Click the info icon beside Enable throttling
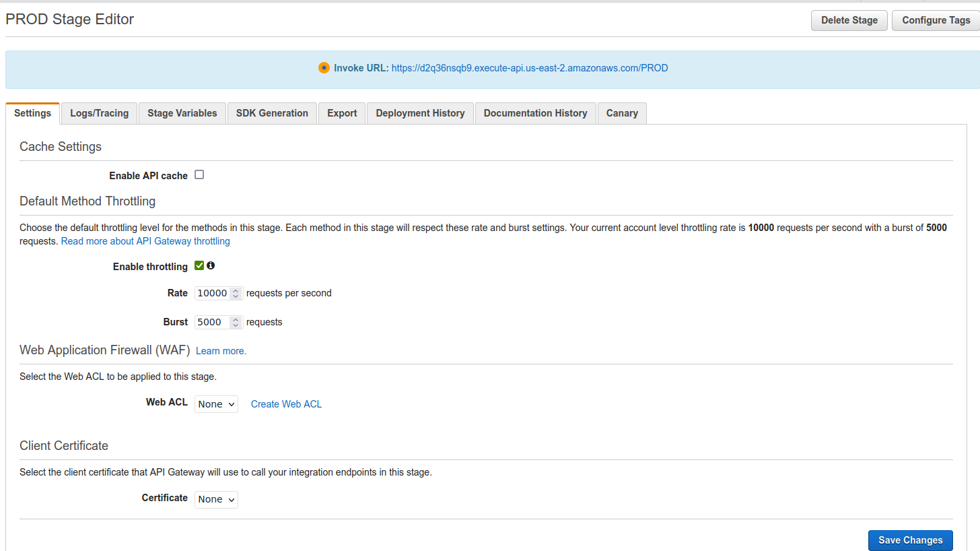Viewport: 980px width, 551px height. 211,265
